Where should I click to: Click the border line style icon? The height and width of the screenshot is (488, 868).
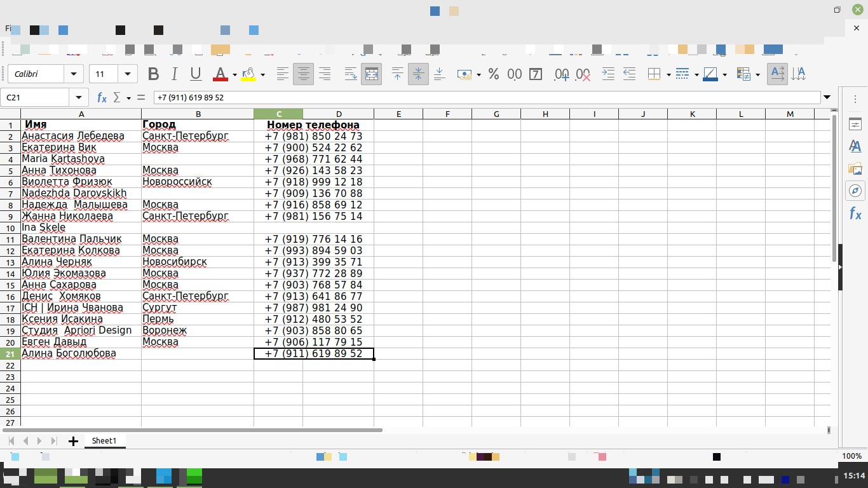682,74
